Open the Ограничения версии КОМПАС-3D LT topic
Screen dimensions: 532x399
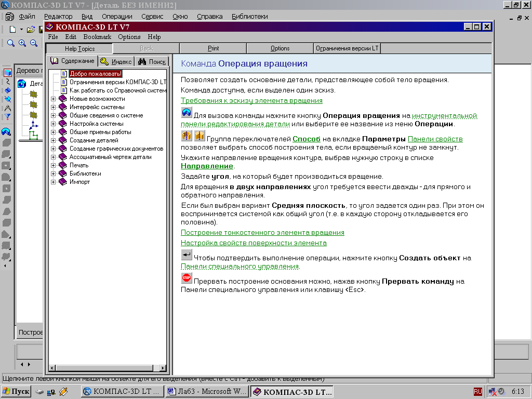pyautogui.click(x=118, y=82)
